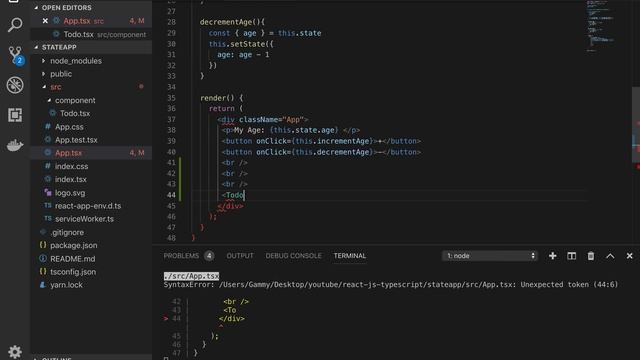Open index.css file
This screenshot has width=640, height=360.
click(71, 166)
